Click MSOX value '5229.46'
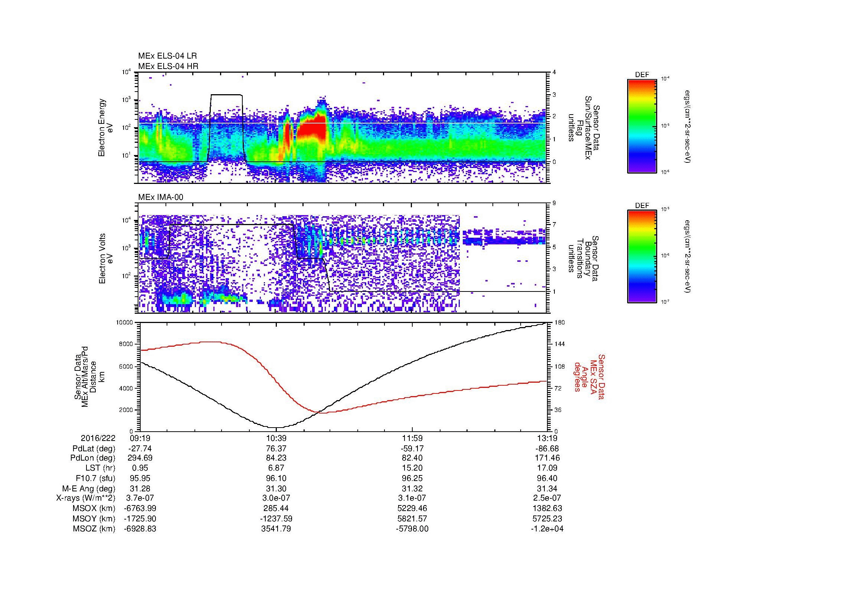 [412, 508]
